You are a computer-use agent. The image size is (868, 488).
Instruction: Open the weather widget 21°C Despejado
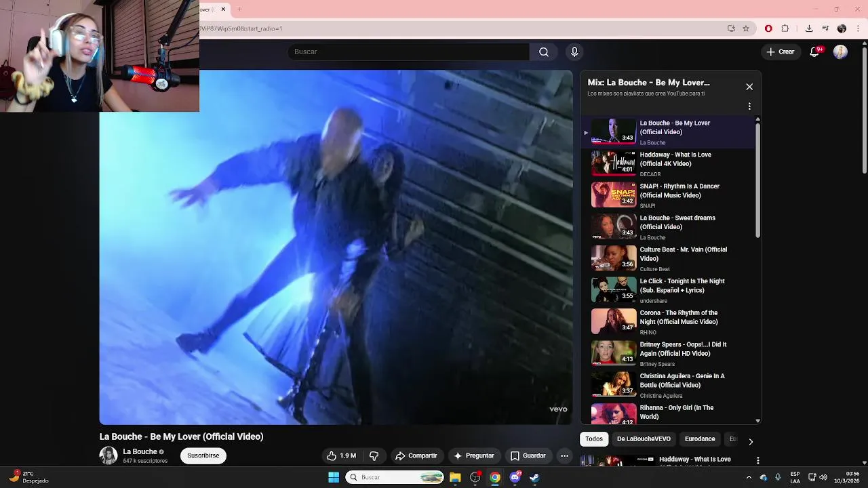[x=28, y=477]
